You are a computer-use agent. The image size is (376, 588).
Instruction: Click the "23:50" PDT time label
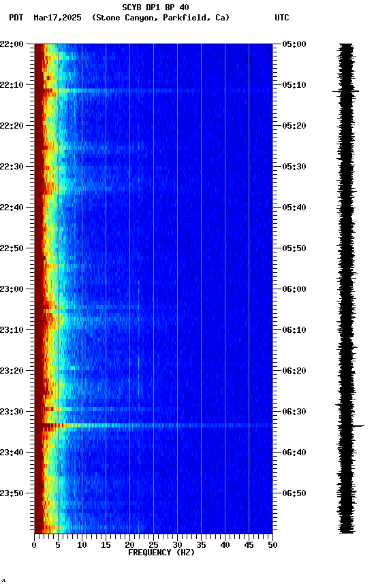pyautogui.click(x=12, y=493)
